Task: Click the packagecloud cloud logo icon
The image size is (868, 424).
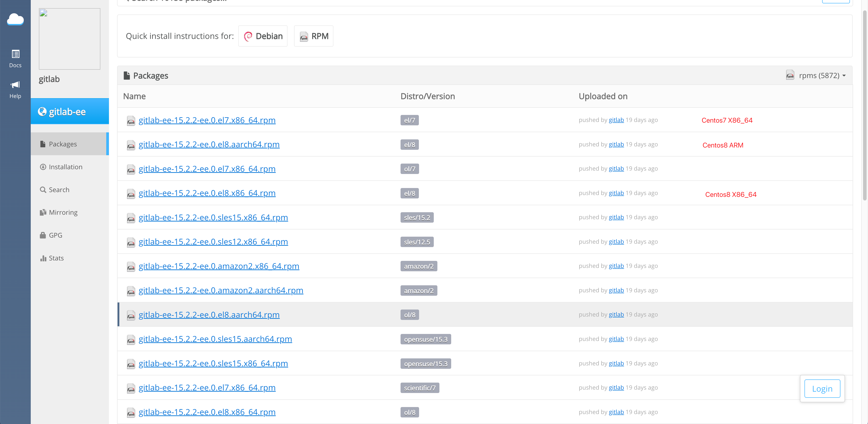Action: click(x=15, y=19)
